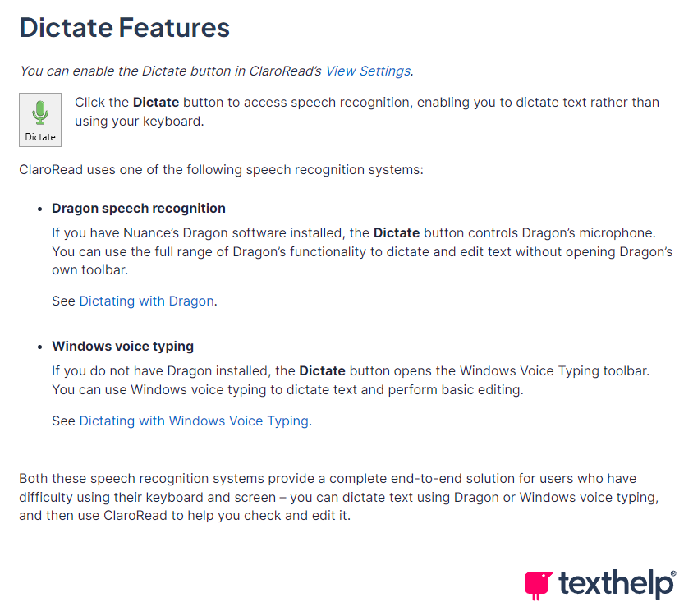Click the 'Both these speech recognition systems' paragraph
Screen dimensions: 693x616
(x=339, y=497)
